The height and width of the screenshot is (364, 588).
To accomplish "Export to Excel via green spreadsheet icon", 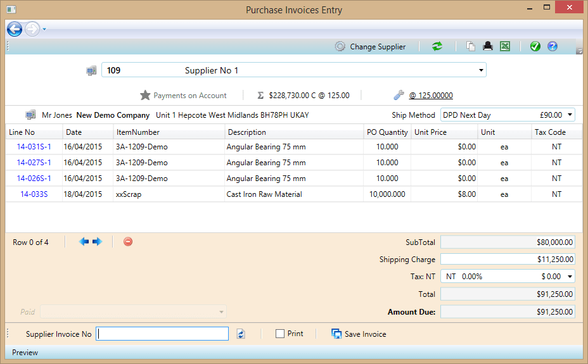I will (x=505, y=46).
